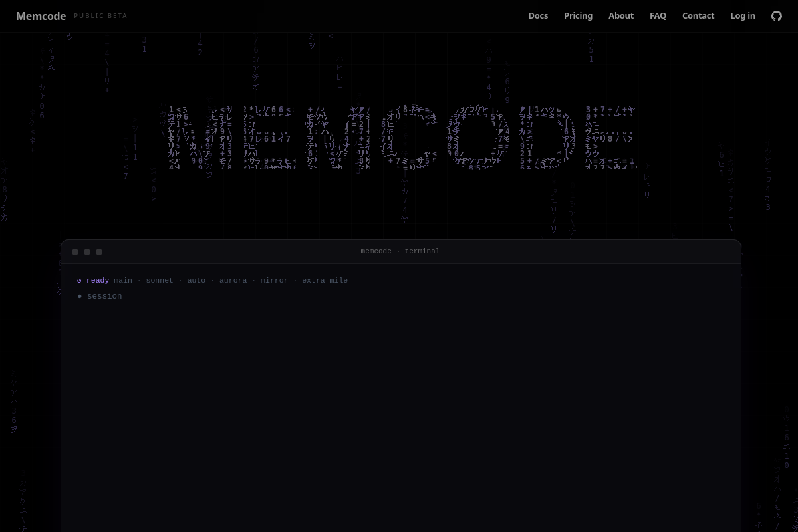798x532 pixels.
Task: Select 'sonnet' in terminal status line
Action: click(160, 281)
